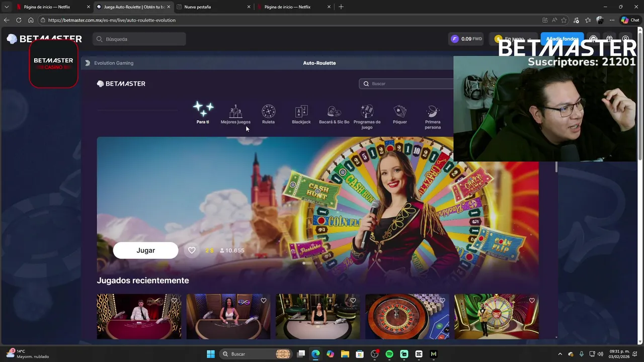Favorite the roulette wheel thumbnail heart
Screen dimensions: 644x362
[442, 301]
